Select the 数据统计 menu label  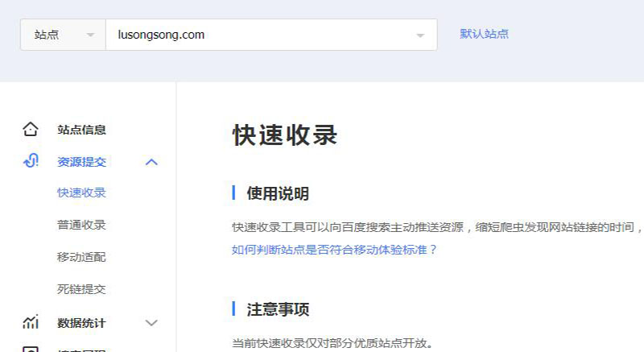[81, 323]
